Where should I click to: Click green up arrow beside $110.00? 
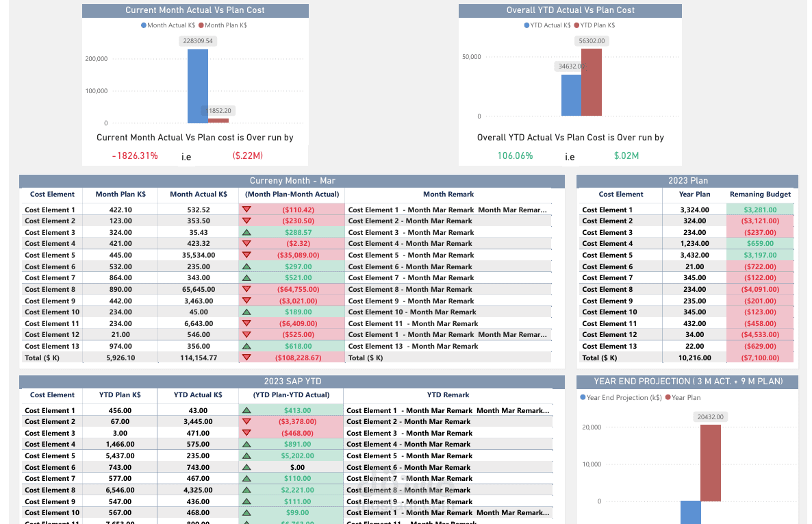coord(246,478)
